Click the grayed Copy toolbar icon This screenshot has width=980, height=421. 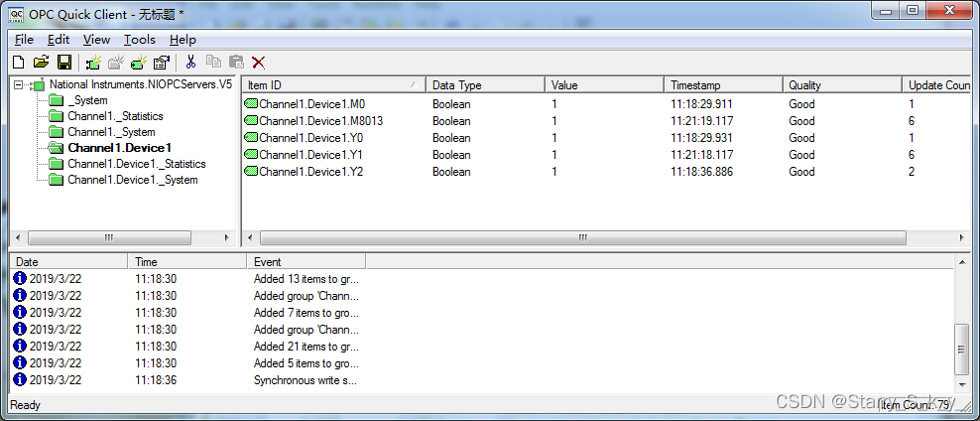tap(213, 62)
